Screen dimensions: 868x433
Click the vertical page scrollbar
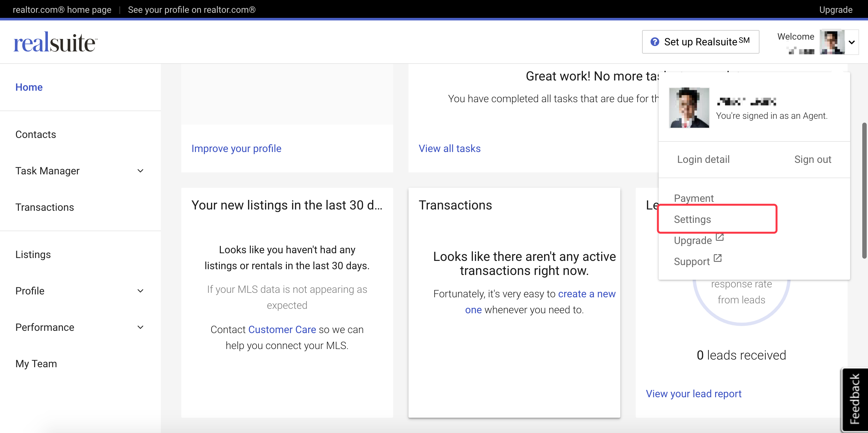(x=864, y=191)
